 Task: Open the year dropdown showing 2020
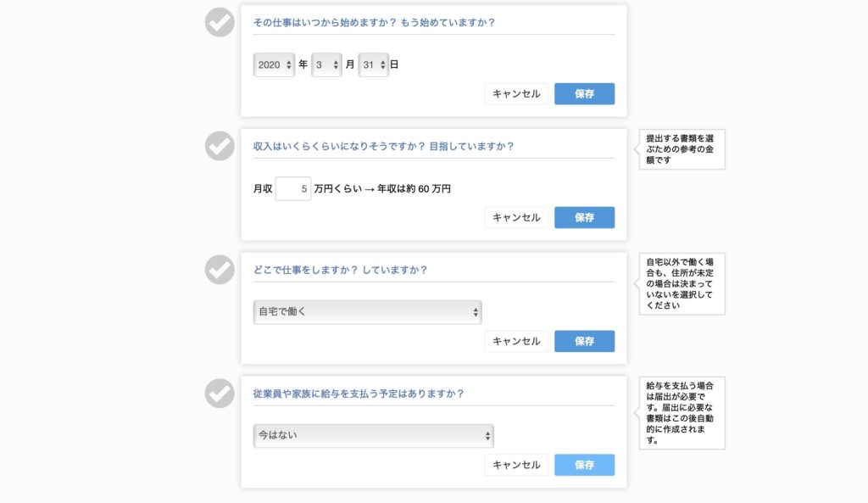[x=274, y=64]
